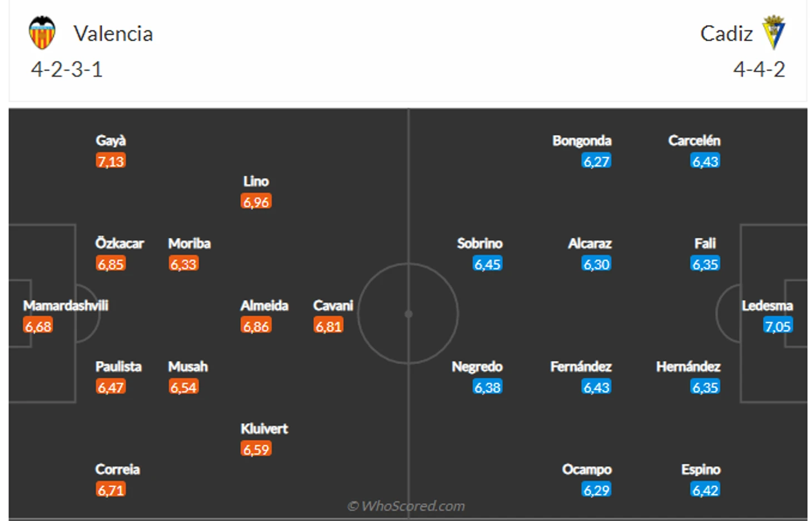Viewport: 812px width, 521px height.
Task: Click Espino's 6,42 rating badge
Action: (705, 490)
